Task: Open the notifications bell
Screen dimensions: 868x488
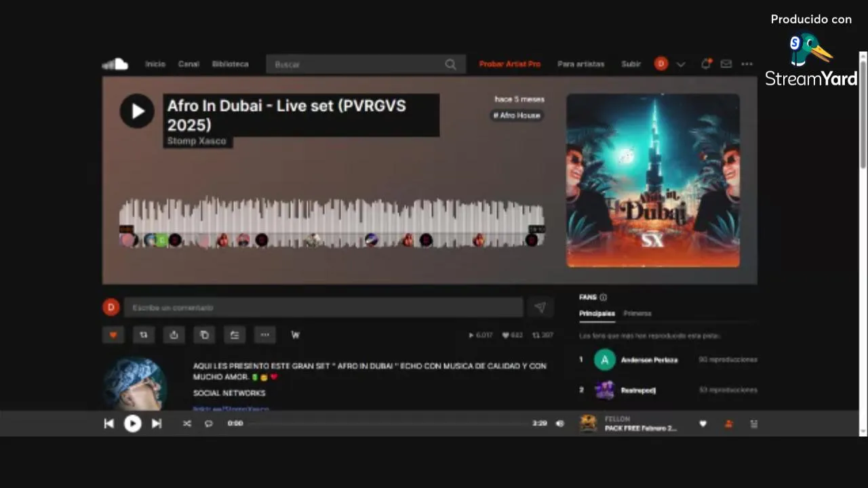Action: coord(706,64)
